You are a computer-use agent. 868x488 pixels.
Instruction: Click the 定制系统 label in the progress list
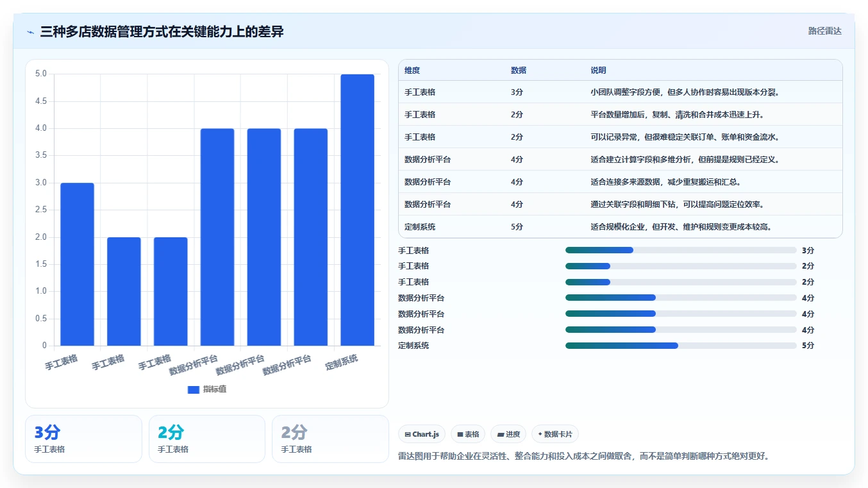tap(413, 346)
